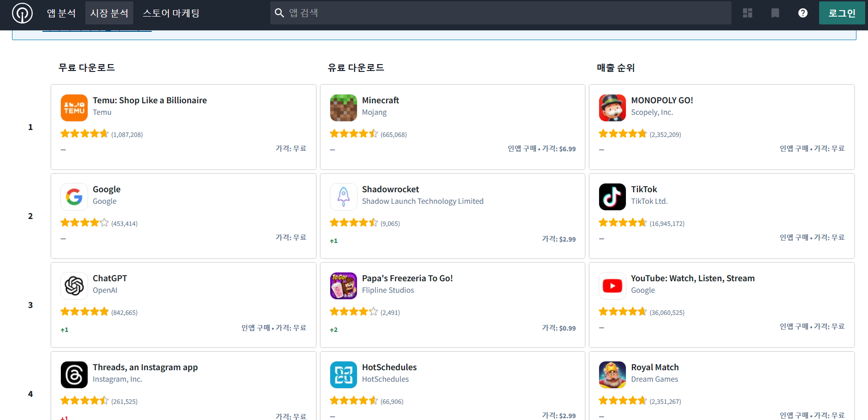Select the 앱 분석 menu

pyautogui.click(x=61, y=13)
